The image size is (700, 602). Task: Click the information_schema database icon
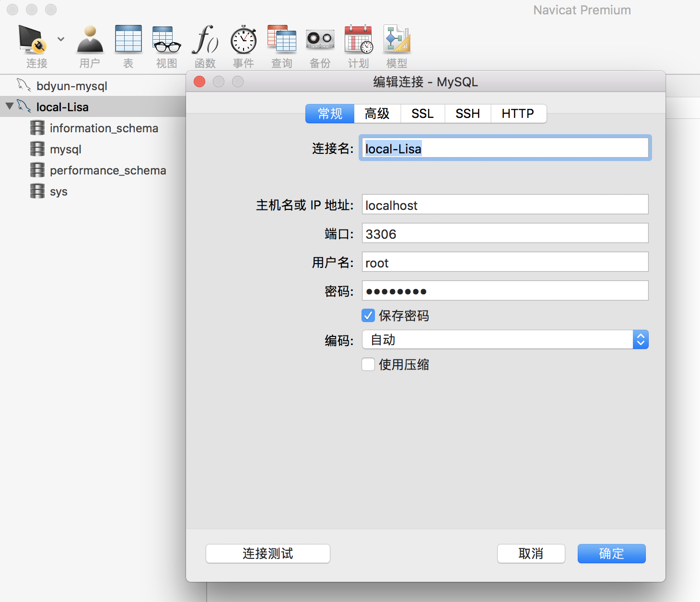[x=37, y=128]
